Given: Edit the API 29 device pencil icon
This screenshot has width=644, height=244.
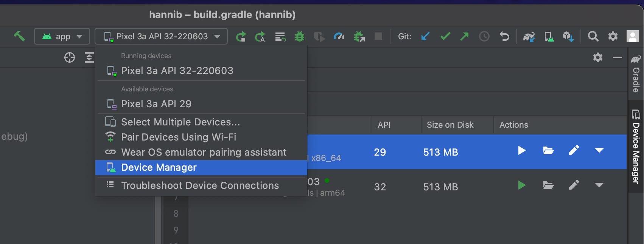Looking at the screenshot, I should tap(574, 150).
